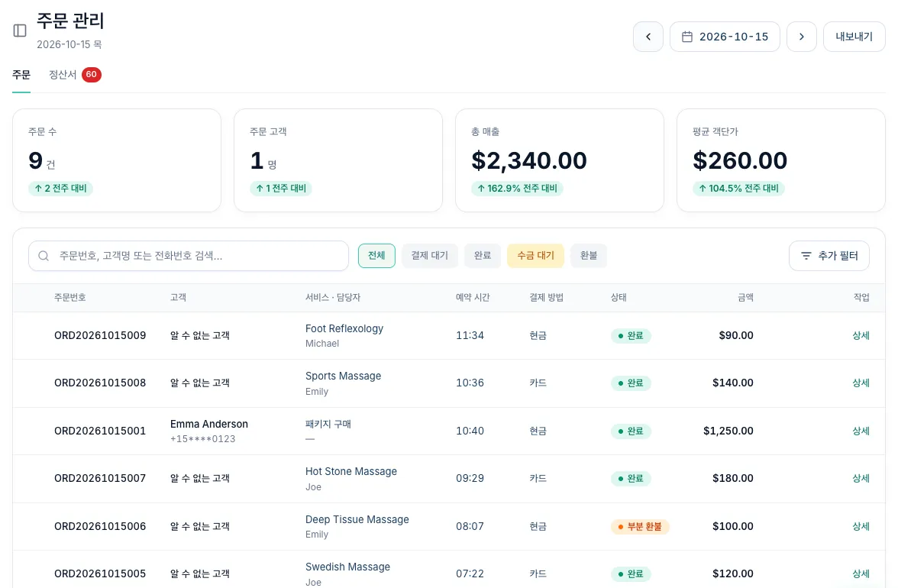
Task: Go to previous day with left chevron
Action: click(648, 37)
